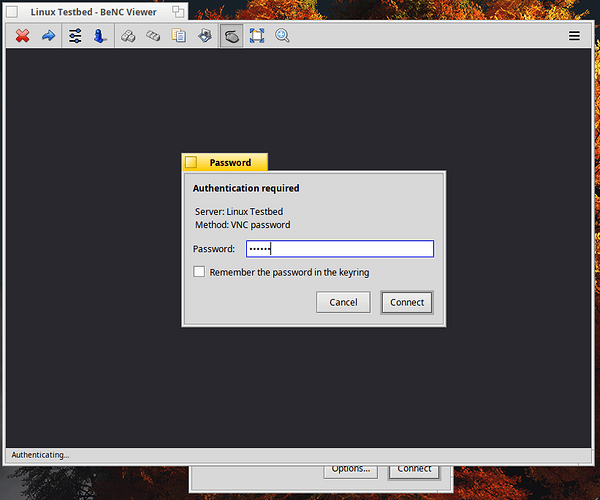
Task: Click the red X disconnect icon
Action: click(x=23, y=36)
